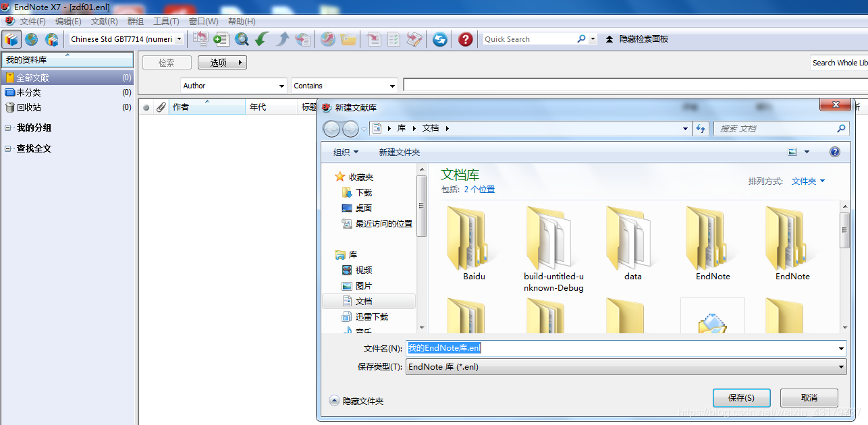Viewport: 868px width, 425px height.
Task: Click the 取消 button
Action: coord(809,398)
